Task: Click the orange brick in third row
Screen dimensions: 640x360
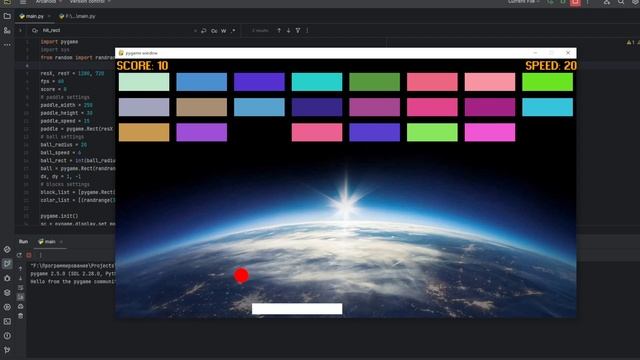Action: 144,133
